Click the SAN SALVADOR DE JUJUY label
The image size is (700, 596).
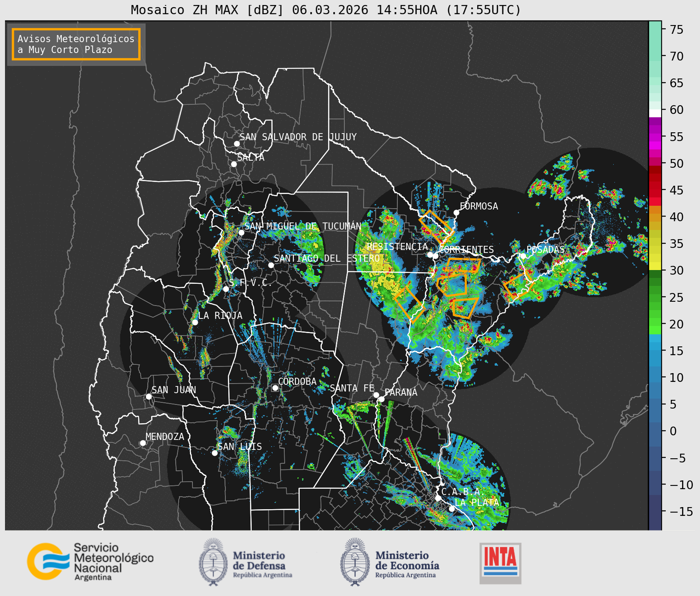298,137
